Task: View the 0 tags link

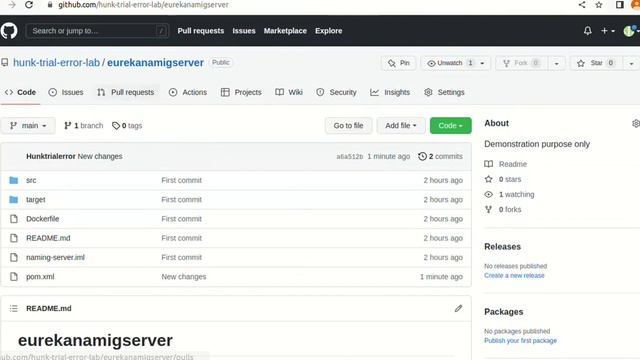Action: pyautogui.click(x=127, y=126)
